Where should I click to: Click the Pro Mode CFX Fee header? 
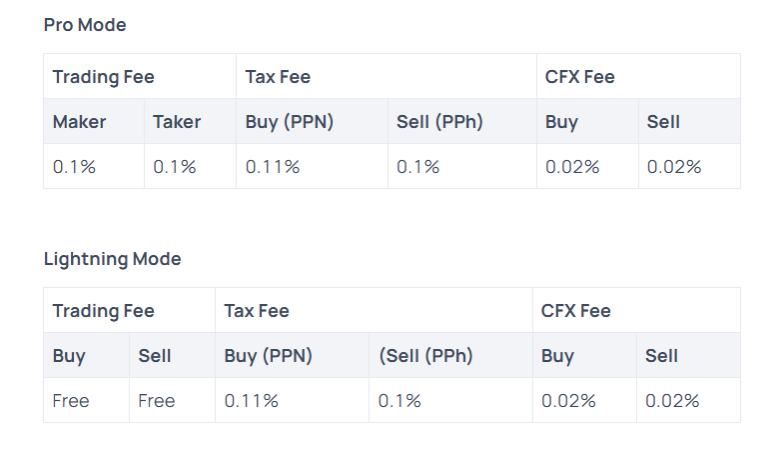(580, 77)
